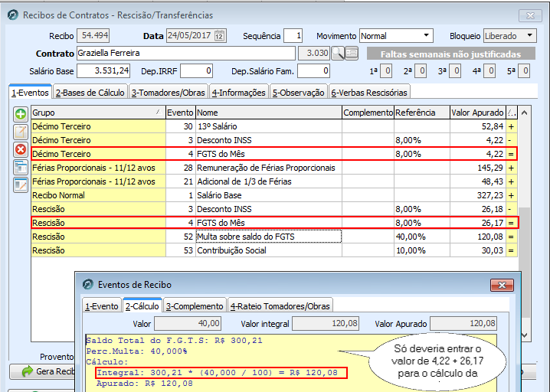550x392 pixels.
Task: Select the Contribuição Social row
Action: point(274,250)
